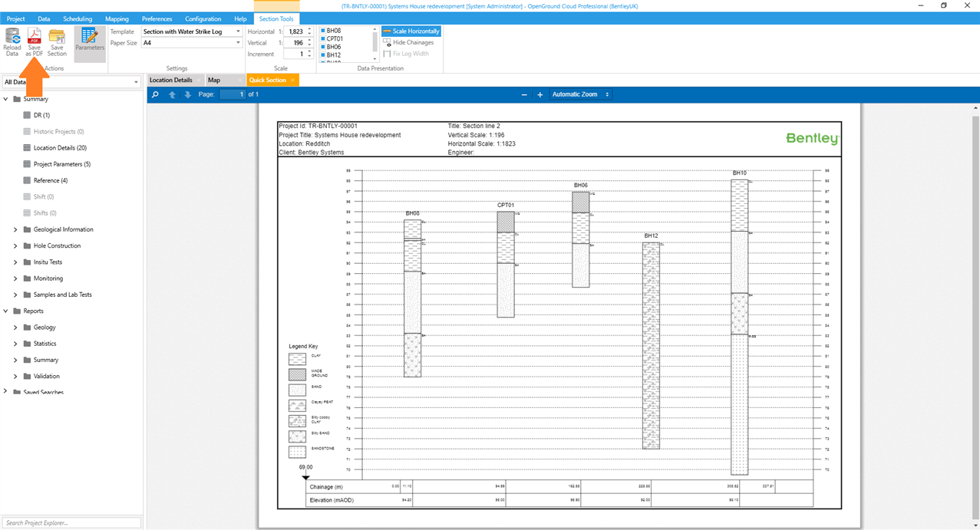Toggle the Parameters panel button

90,42
